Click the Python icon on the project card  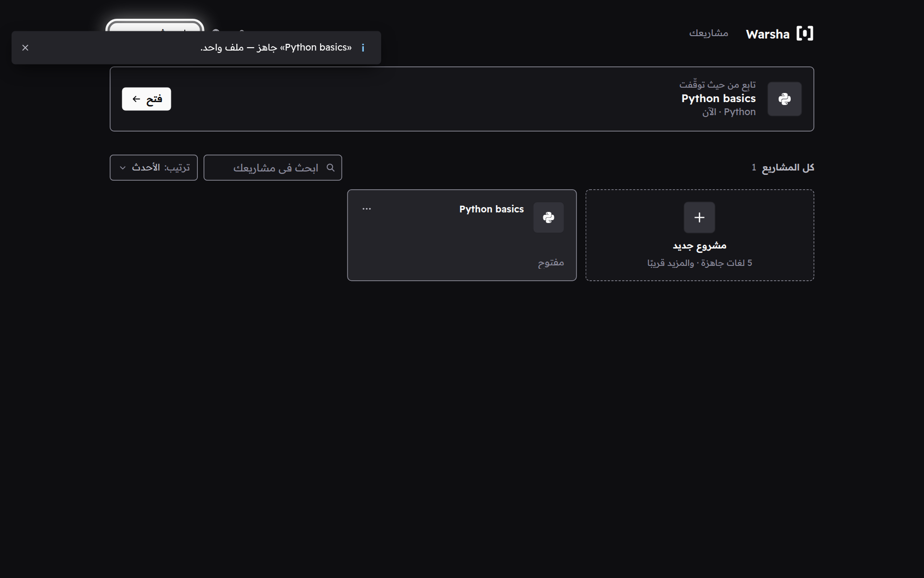pos(549,217)
